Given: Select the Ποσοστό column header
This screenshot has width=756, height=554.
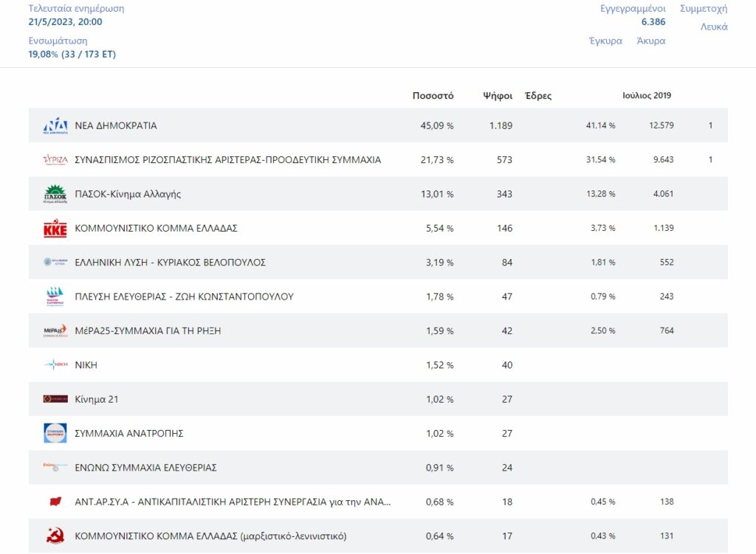Looking at the screenshot, I should coord(433,96).
